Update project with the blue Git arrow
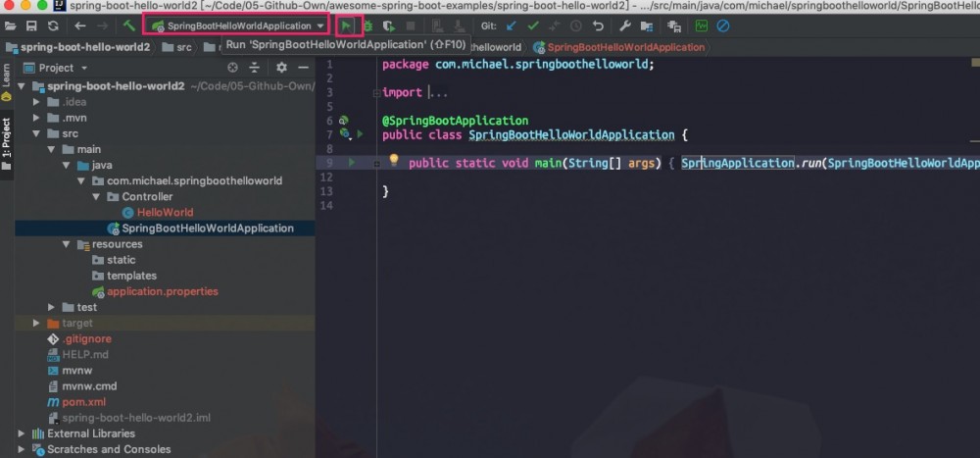980x458 pixels. [x=512, y=26]
